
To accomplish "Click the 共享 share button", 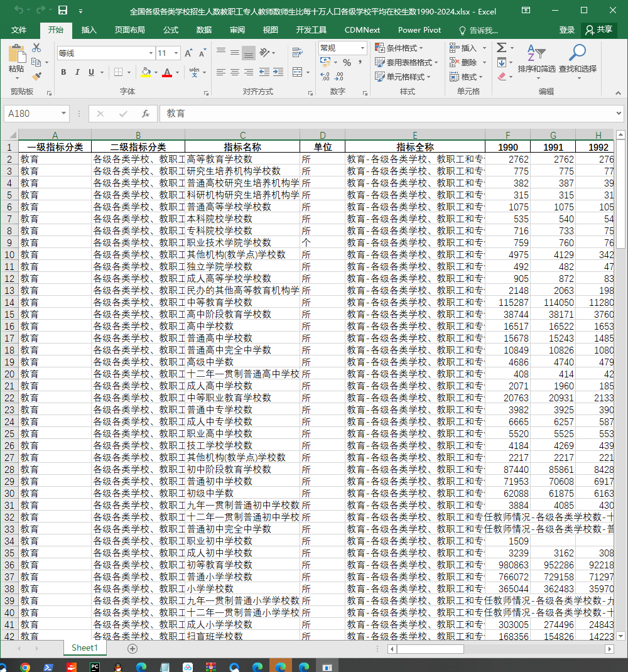I will (x=599, y=30).
